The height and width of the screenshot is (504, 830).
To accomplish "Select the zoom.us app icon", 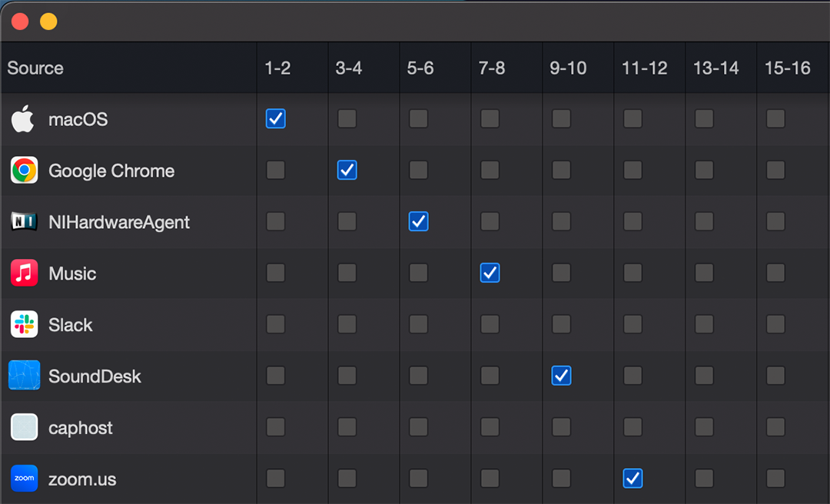I will tap(25, 478).
